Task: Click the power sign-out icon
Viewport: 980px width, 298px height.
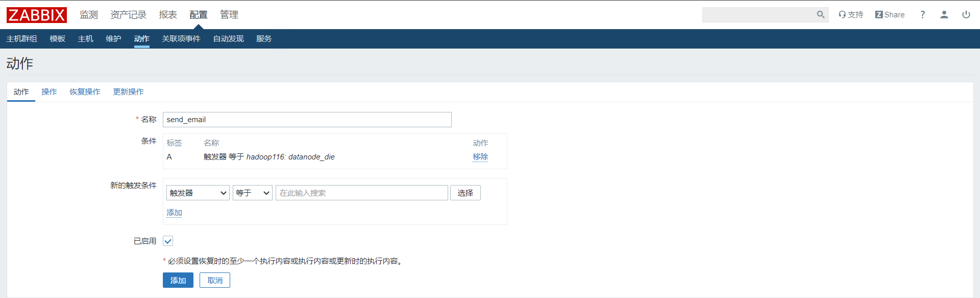Action: point(966,15)
